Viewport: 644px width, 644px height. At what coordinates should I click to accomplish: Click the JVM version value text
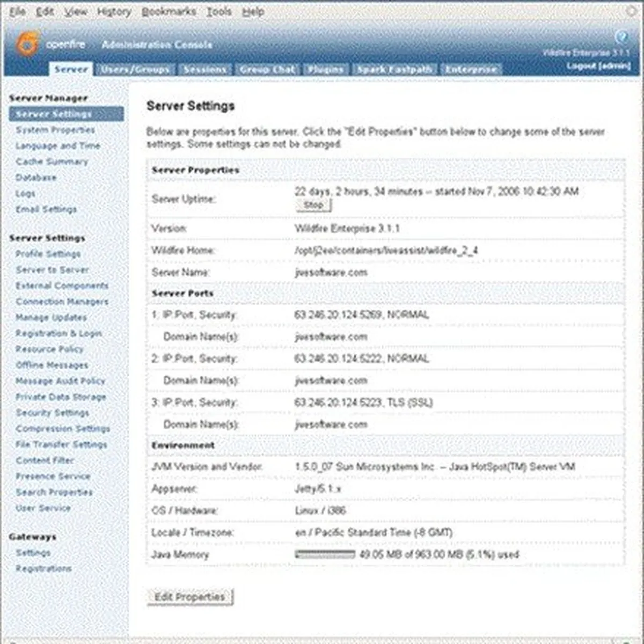pyautogui.click(x=435, y=467)
